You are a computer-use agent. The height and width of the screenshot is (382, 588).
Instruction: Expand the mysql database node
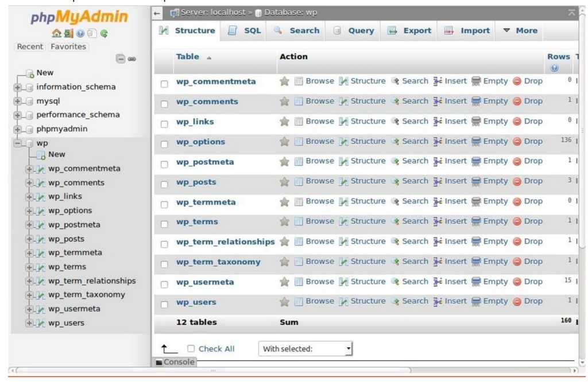[17, 101]
